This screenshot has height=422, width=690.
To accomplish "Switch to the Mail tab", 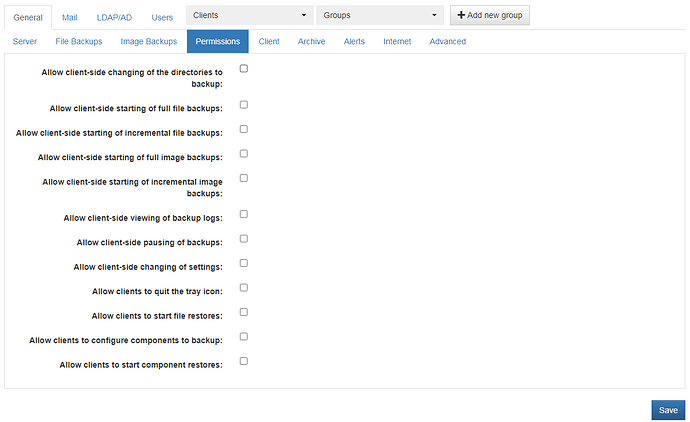I will pyautogui.click(x=70, y=18).
